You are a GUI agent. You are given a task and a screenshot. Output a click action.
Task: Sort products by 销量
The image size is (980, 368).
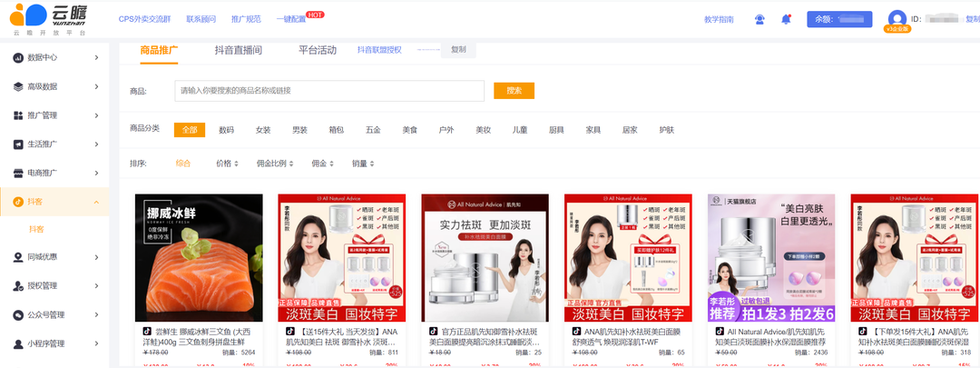[x=363, y=164]
